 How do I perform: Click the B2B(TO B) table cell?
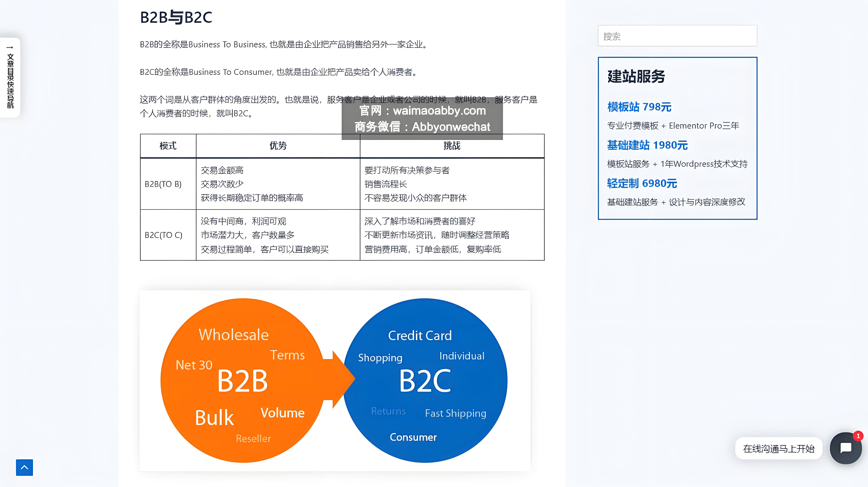point(168,184)
